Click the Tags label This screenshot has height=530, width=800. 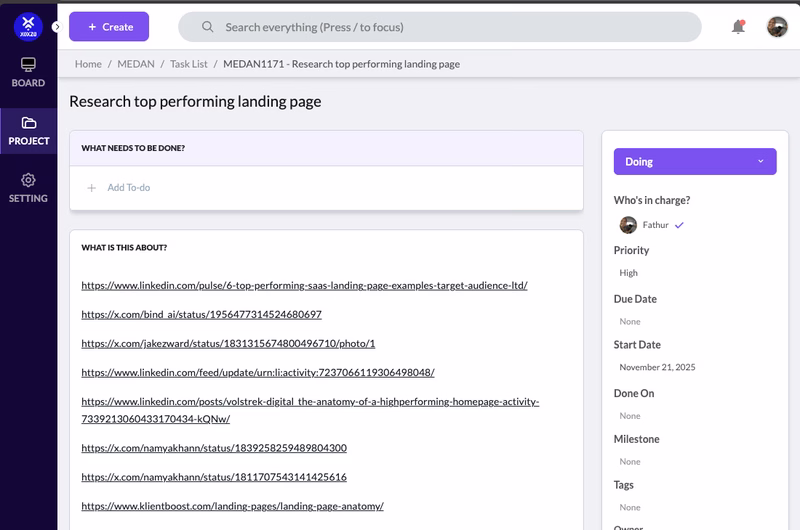(623, 485)
